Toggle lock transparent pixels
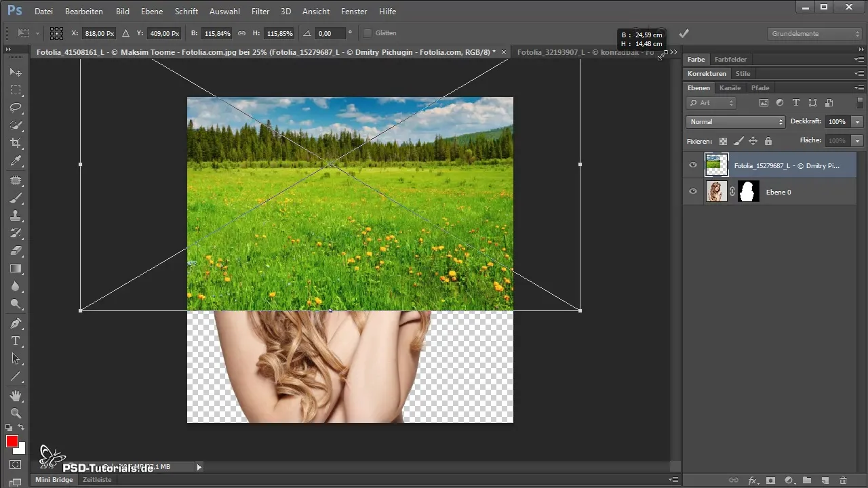868x488 pixels. (723, 141)
